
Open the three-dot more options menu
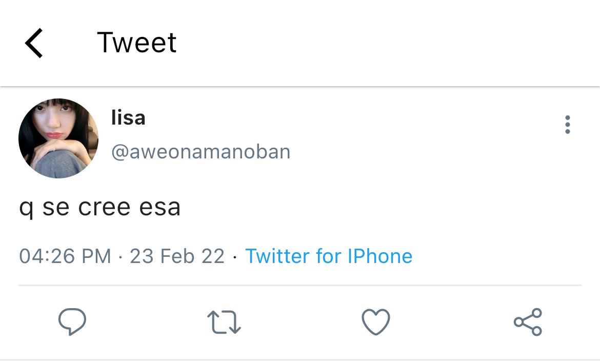point(568,125)
